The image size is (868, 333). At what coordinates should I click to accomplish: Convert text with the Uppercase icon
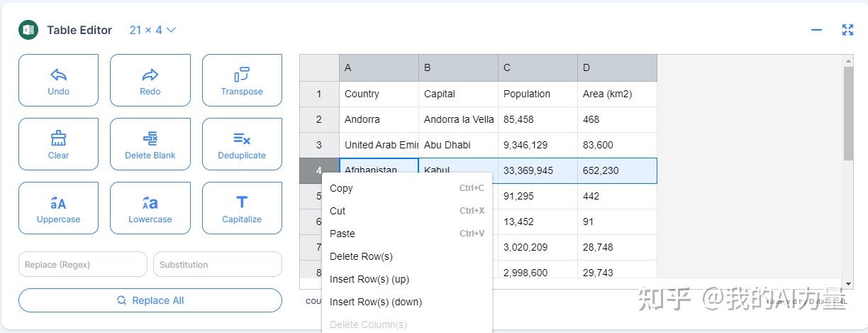click(x=58, y=203)
